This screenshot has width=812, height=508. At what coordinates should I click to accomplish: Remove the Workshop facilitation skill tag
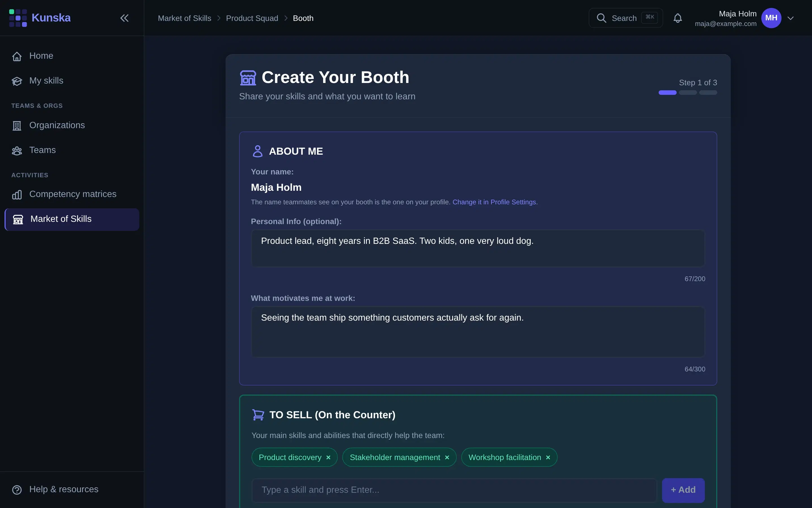click(x=548, y=457)
